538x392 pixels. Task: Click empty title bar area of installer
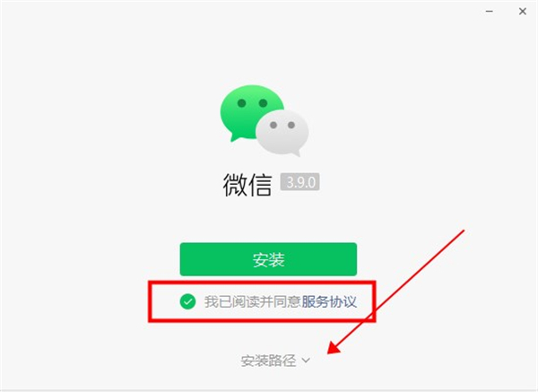[x=240, y=12]
